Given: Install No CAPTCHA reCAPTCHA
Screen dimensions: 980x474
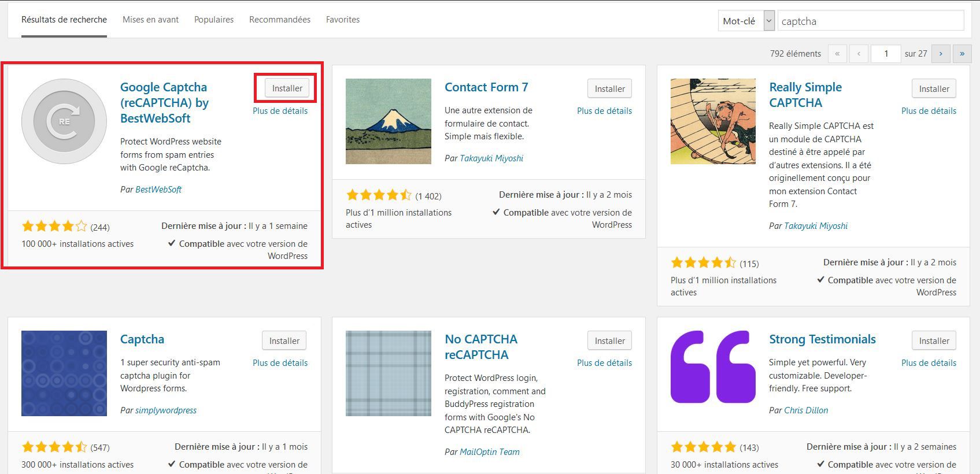Looking at the screenshot, I should (610, 341).
